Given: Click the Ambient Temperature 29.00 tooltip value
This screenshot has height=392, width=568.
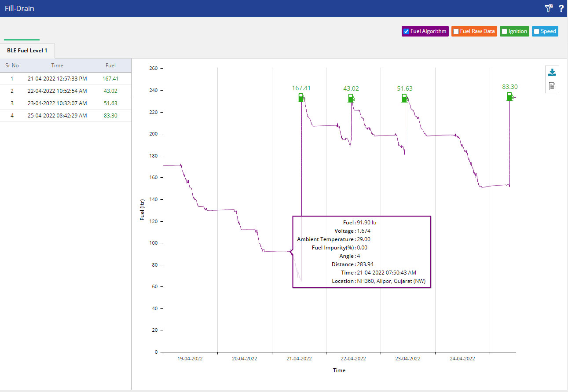Looking at the screenshot, I should 363,239.
